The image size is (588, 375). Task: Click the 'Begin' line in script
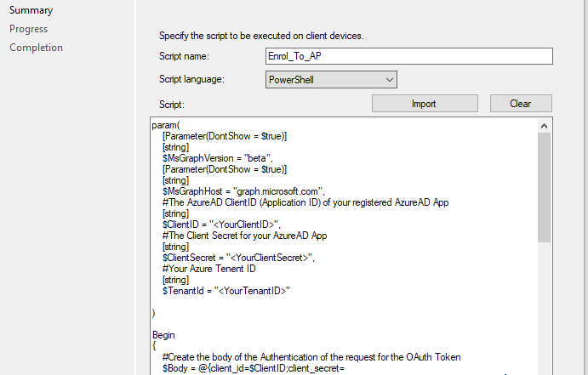[x=163, y=335]
